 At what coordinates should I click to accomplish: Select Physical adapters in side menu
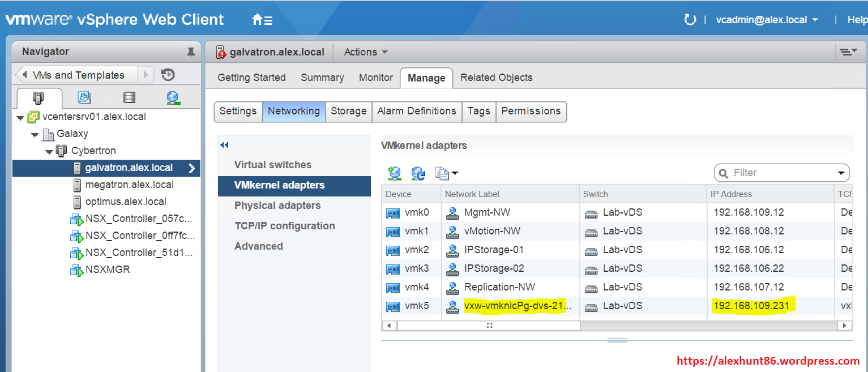point(277,206)
